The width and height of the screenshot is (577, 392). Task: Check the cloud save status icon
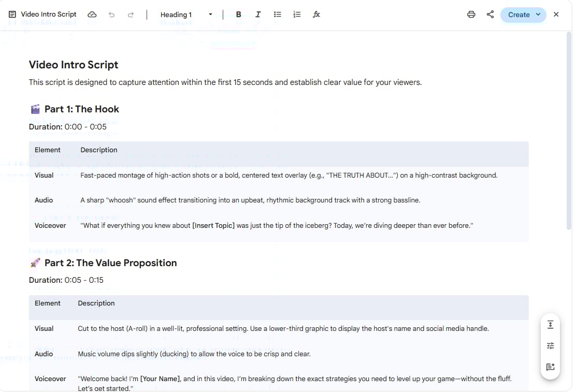click(x=92, y=14)
